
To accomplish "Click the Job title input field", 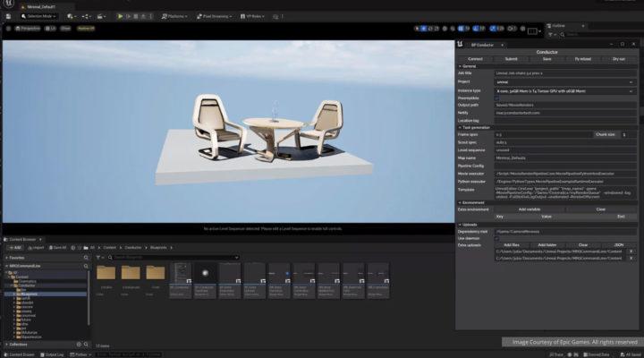I will click(565, 73).
